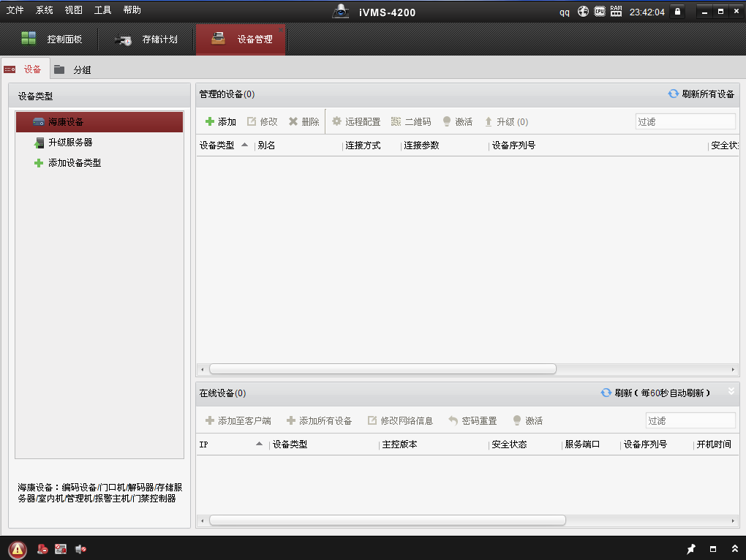Toggle the alarm sound speaker icon
The image size is (746, 560).
(80, 549)
